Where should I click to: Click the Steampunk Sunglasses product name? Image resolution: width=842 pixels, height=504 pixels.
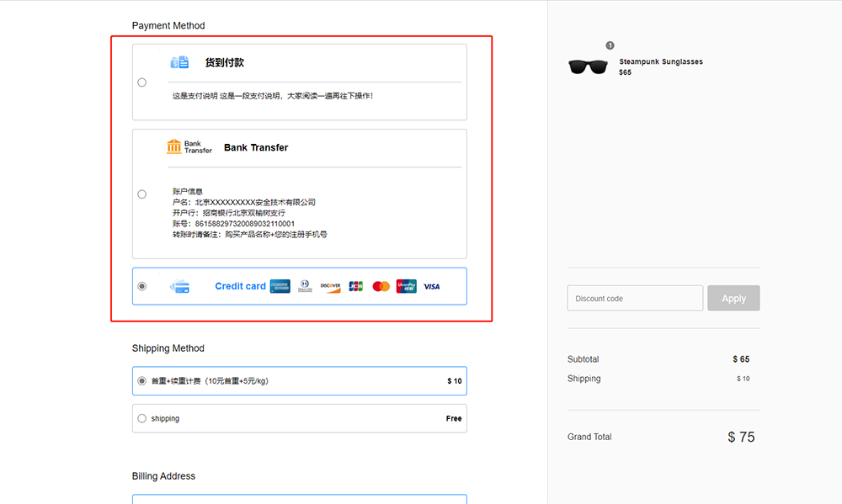click(x=661, y=61)
